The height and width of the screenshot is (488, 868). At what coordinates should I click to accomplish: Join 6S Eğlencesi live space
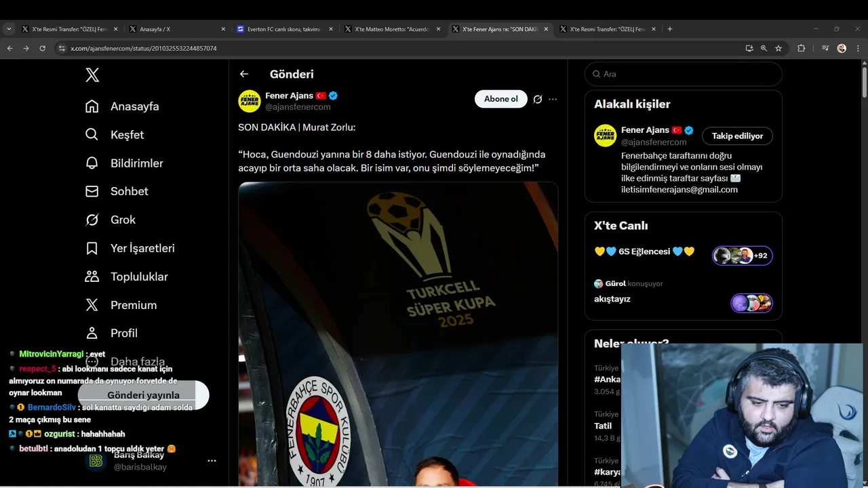(644, 251)
